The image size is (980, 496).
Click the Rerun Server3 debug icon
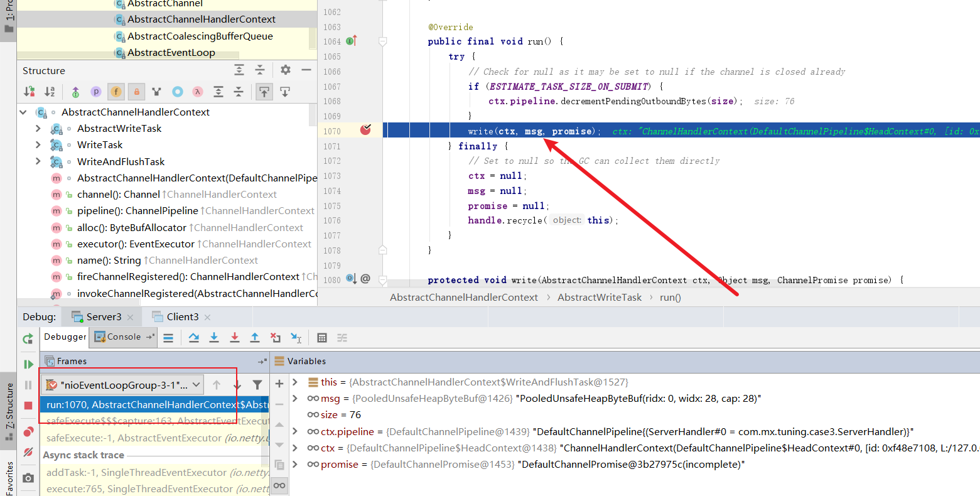[x=28, y=339]
